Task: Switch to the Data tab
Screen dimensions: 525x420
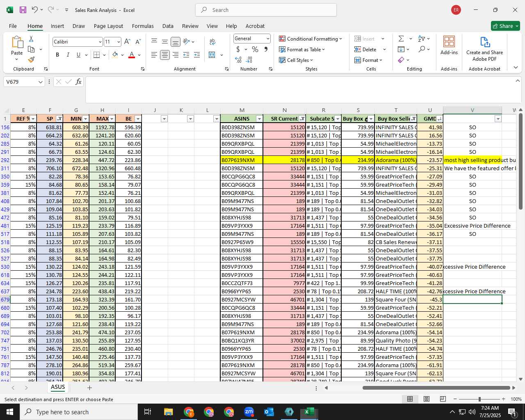Action: coord(168,26)
